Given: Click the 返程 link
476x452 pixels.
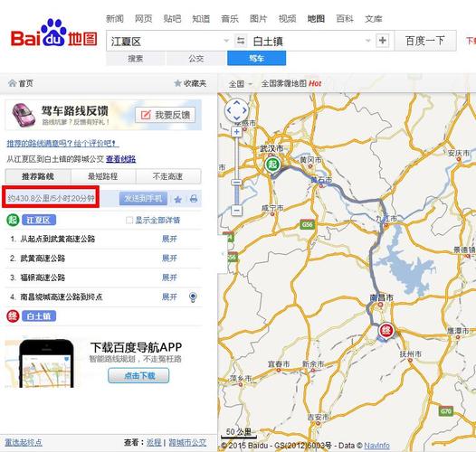Looking at the screenshot, I should [154, 443].
